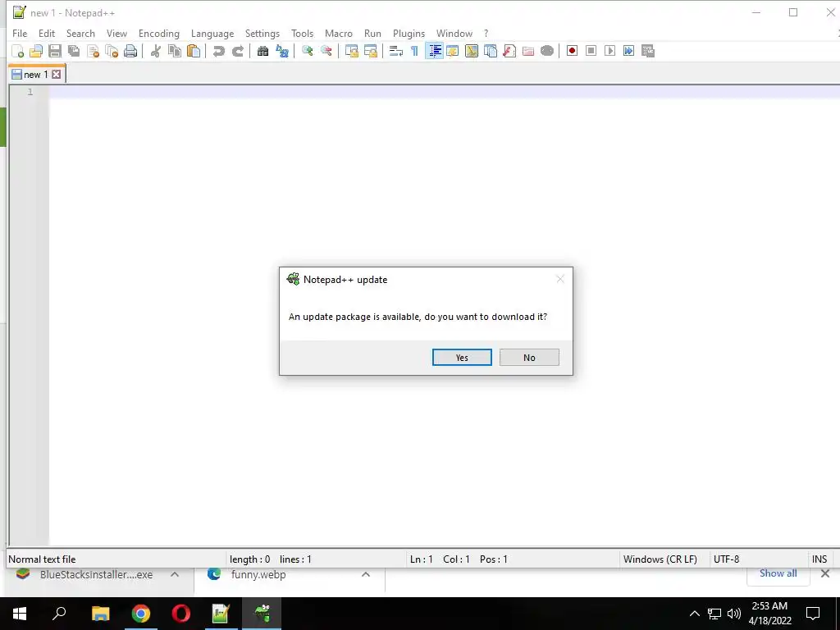Click the Close All toolbar icon
This screenshot has width=840, height=630.
(x=112, y=51)
